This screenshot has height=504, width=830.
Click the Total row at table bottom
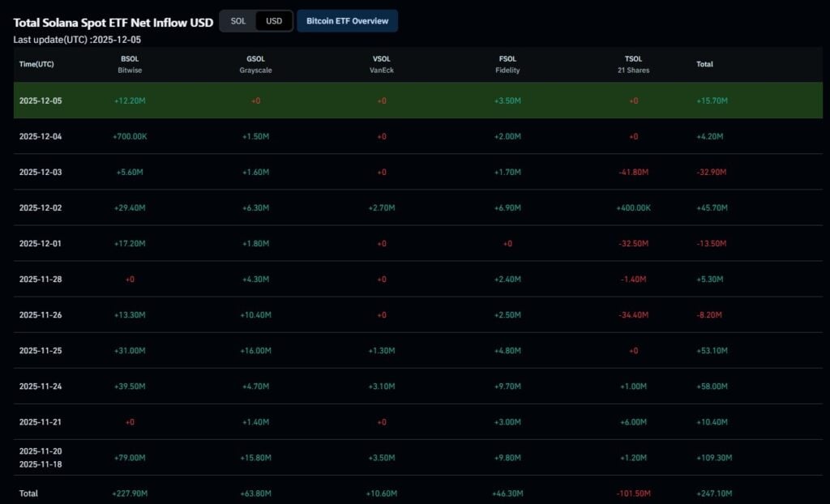coord(28,493)
